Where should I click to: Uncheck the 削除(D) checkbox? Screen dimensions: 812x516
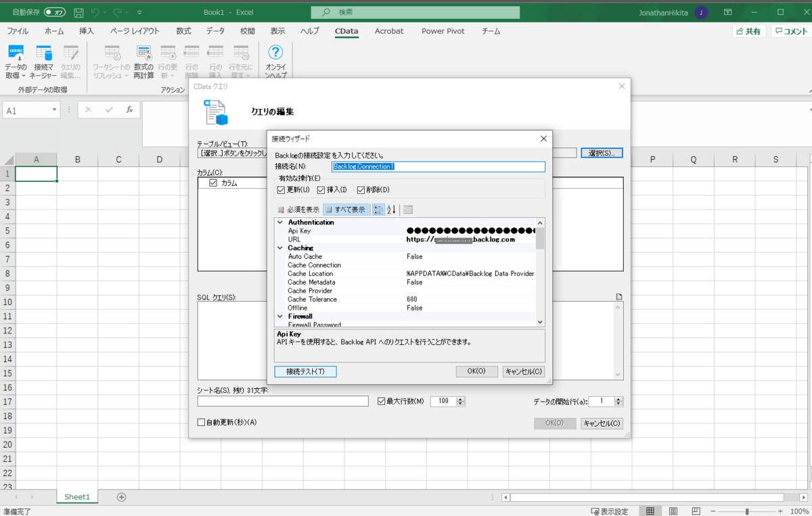(361, 190)
